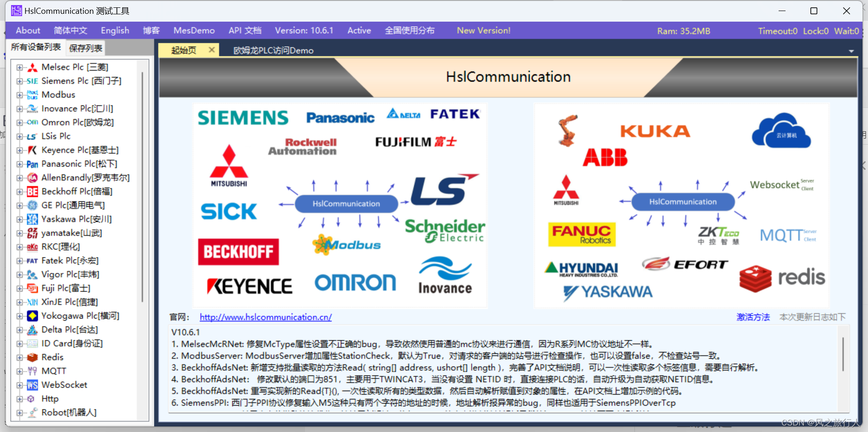Click the Yokogawa Plc icon in tree
This screenshot has width=868, height=432.
[32, 316]
